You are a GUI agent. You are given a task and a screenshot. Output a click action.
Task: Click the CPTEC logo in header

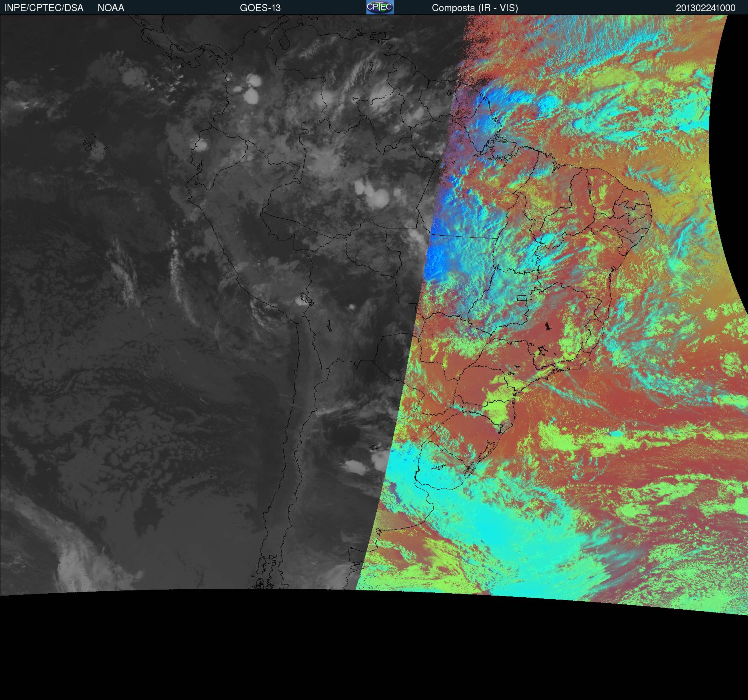[x=380, y=7]
